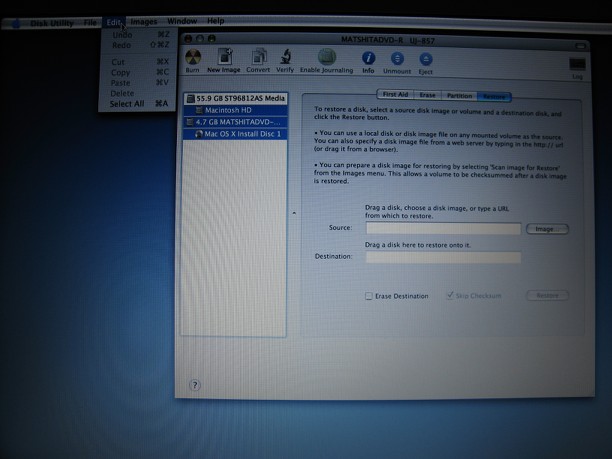Switch to the First Aid tab

[x=395, y=95]
